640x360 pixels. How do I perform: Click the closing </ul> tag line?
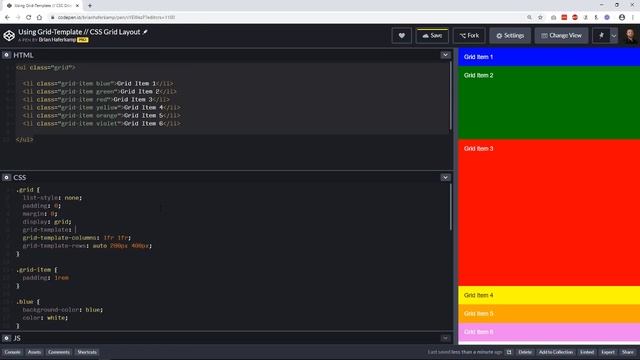pyautogui.click(x=24, y=140)
